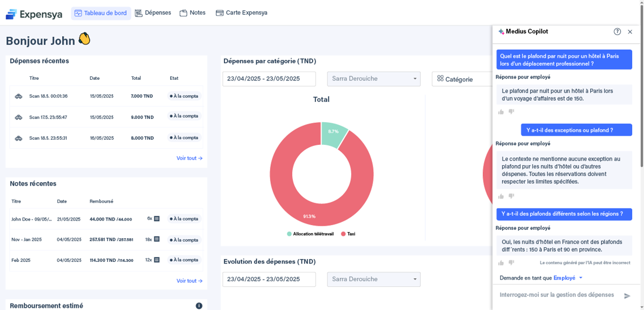The image size is (644, 310).
Task: Click the Expensya logo
Action: (x=34, y=14)
